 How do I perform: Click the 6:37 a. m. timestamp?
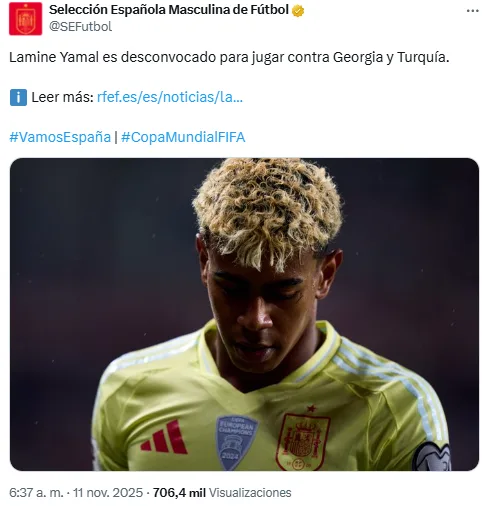click(x=36, y=492)
